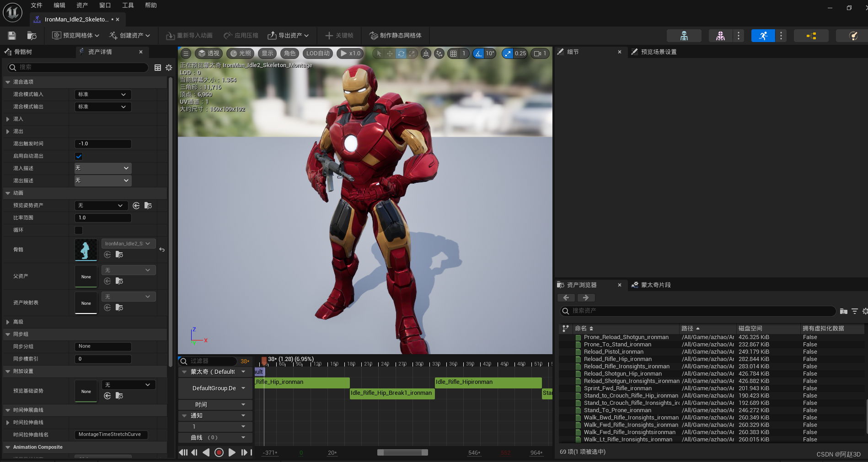This screenshot has height=462, width=868.
Task: Click the export asset button
Action: tap(288, 36)
